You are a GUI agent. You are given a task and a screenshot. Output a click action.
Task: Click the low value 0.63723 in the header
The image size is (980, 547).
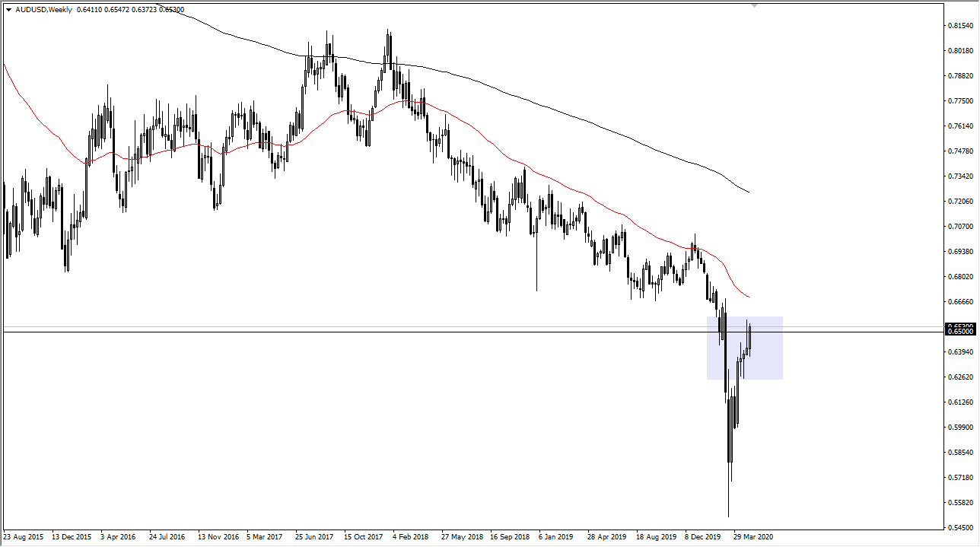143,10
